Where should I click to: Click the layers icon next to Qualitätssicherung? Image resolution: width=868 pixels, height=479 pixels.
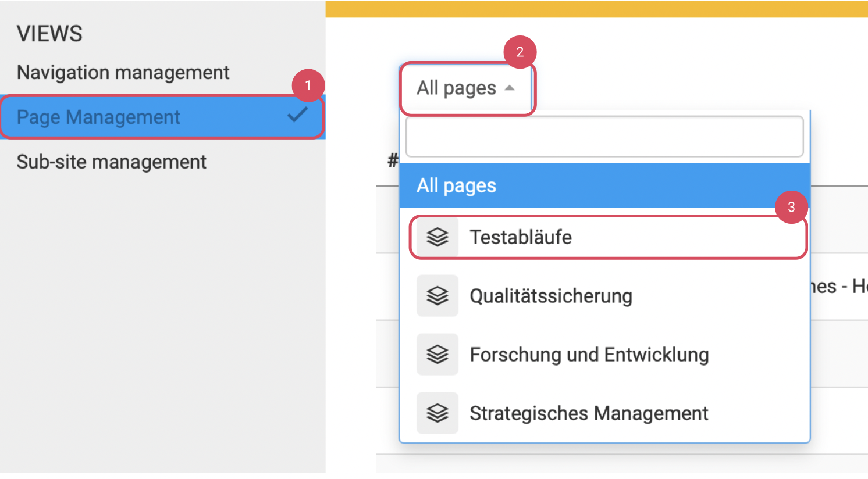pos(437,296)
